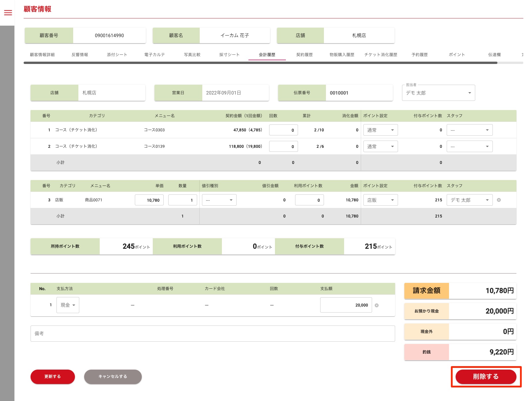This screenshot has height=401, width=532.
Task: Open the 電子カルテ tab
Action: (154, 55)
